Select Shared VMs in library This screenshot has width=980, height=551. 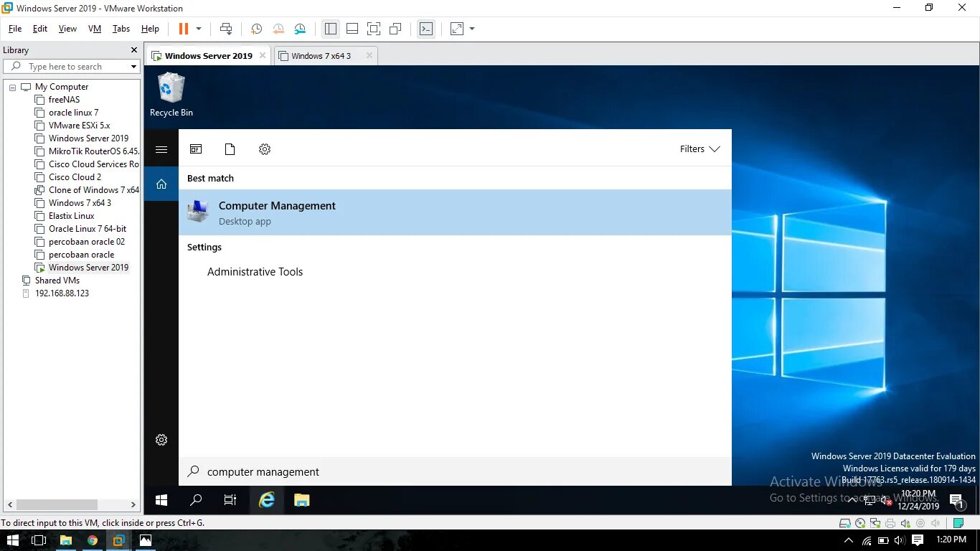coord(57,281)
